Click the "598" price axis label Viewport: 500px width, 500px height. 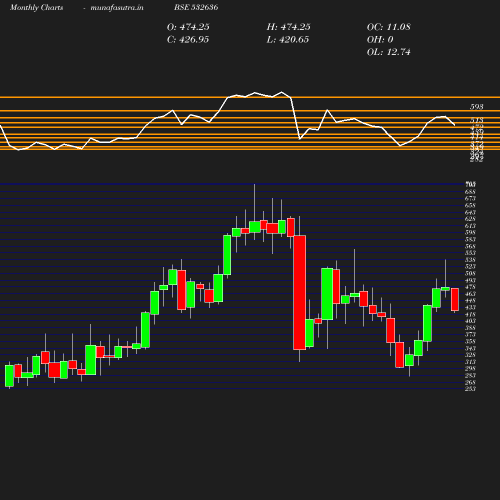[x=470, y=232]
